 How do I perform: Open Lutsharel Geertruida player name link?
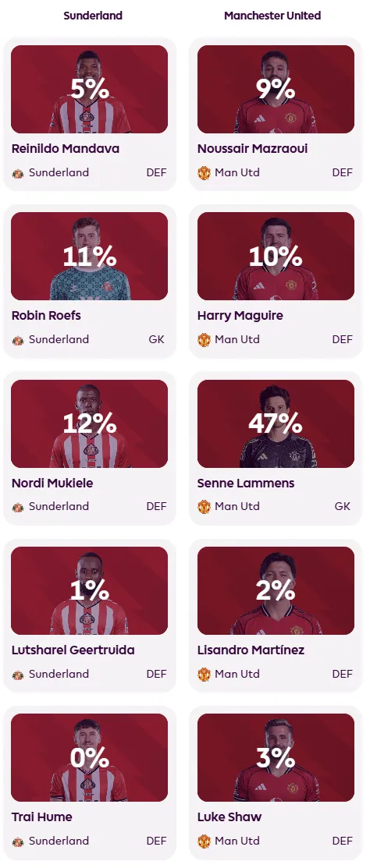[73, 650]
